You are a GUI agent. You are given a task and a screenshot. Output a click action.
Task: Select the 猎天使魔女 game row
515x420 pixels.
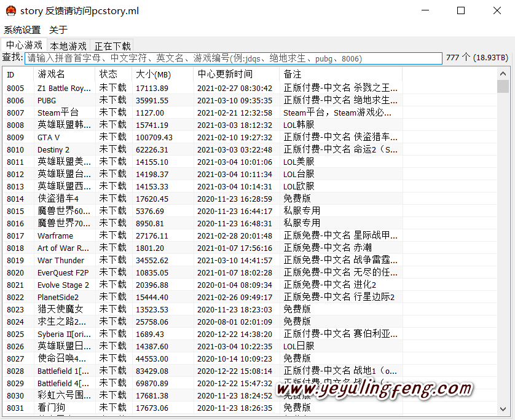pyautogui.click(x=250, y=309)
